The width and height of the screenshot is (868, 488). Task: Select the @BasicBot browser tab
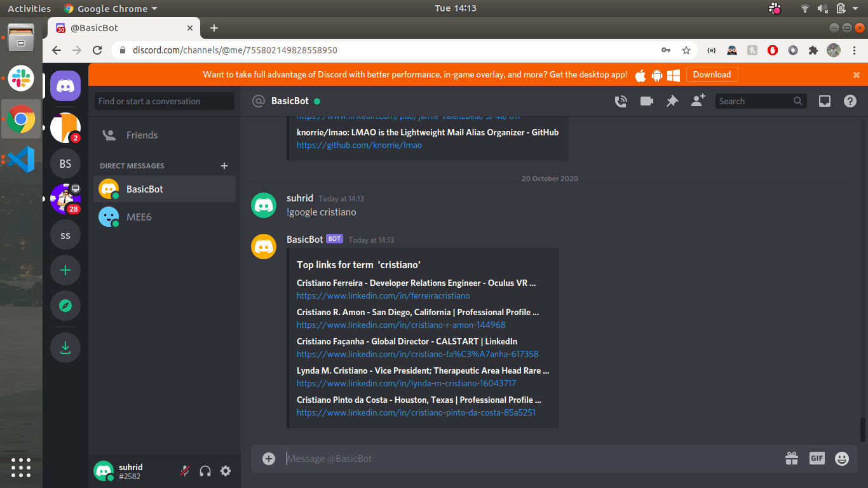click(x=125, y=28)
